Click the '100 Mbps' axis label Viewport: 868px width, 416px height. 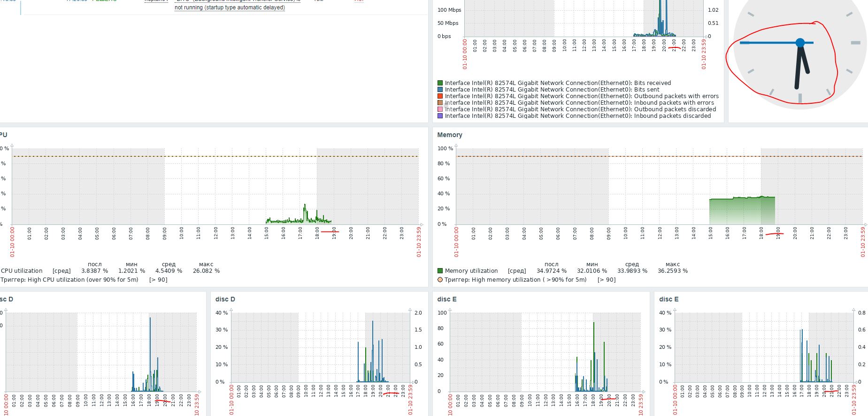(x=449, y=10)
